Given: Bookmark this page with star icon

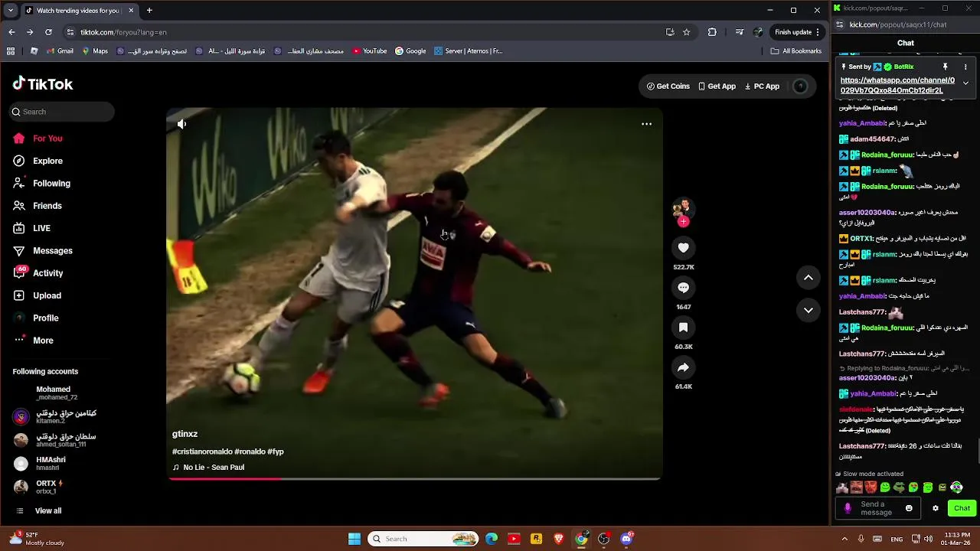Looking at the screenshot, I should coord(687,32).
